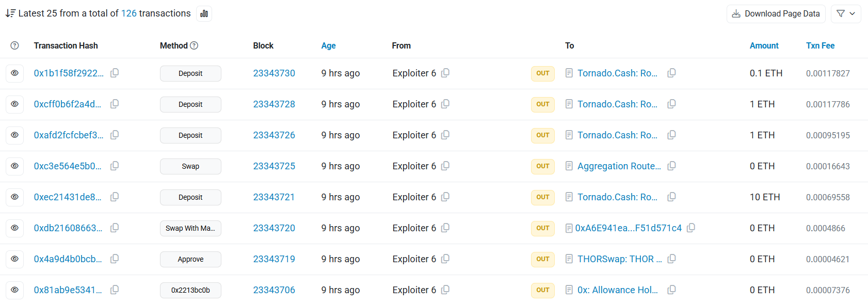Preview details for transaction 0xec21431de8
This screenshot has width=868, height=303.
14,197
